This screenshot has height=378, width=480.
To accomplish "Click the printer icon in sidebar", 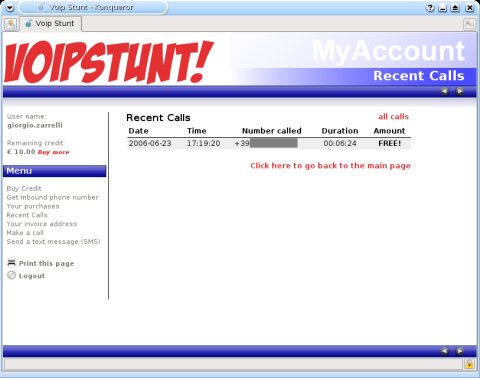I will 12,263.
